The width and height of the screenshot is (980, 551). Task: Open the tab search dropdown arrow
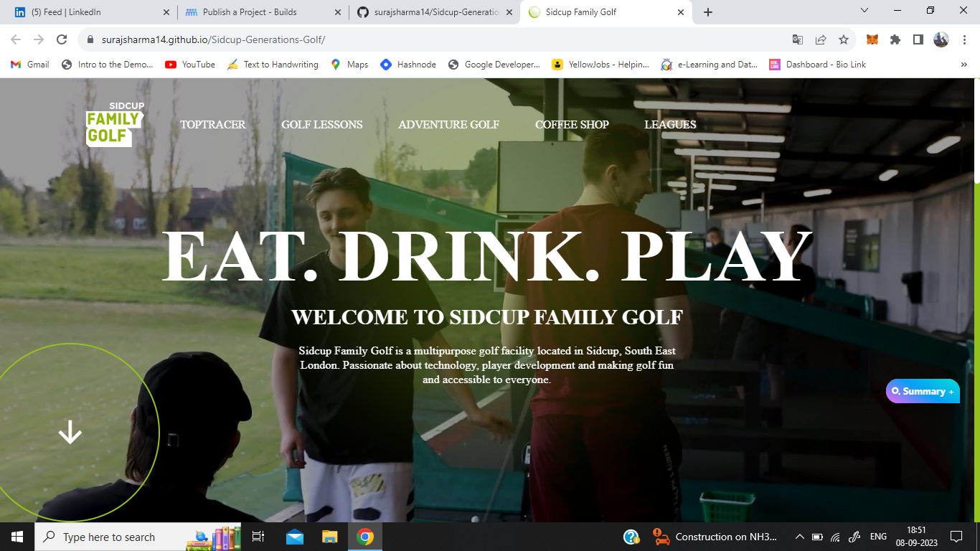[x=864, y=11]
